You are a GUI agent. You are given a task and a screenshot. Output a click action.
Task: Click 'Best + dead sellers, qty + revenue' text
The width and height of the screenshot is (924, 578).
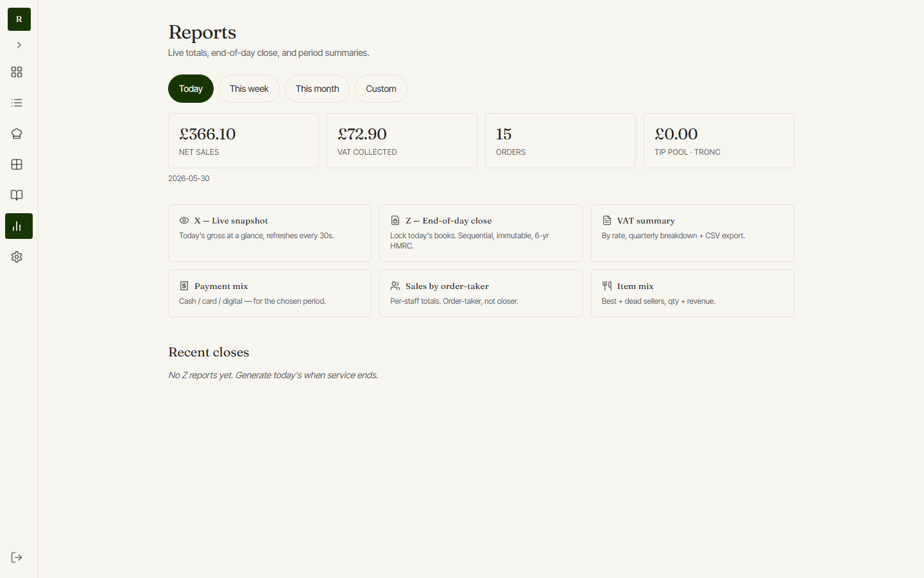658,301
